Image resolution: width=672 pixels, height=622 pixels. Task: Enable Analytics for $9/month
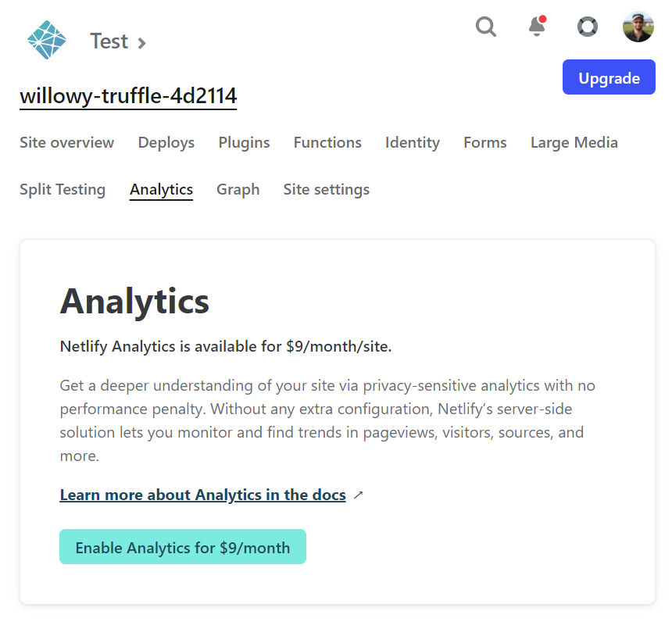(183, 547)
